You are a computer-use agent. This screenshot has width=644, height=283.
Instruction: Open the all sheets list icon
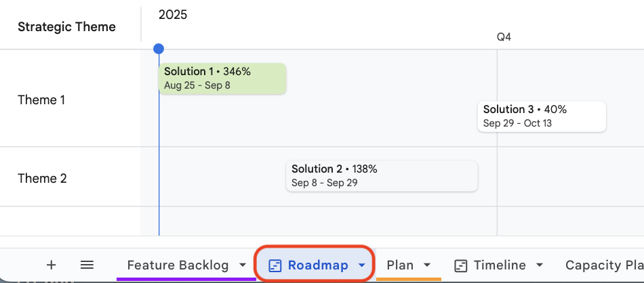[x=87, y=265]
